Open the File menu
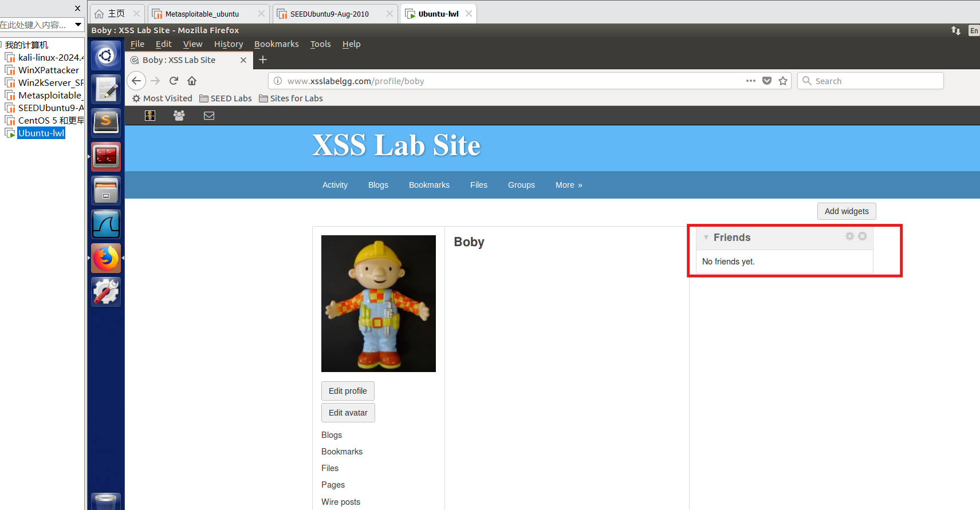This screenshot has width=980, height=510. coord(137,44)
